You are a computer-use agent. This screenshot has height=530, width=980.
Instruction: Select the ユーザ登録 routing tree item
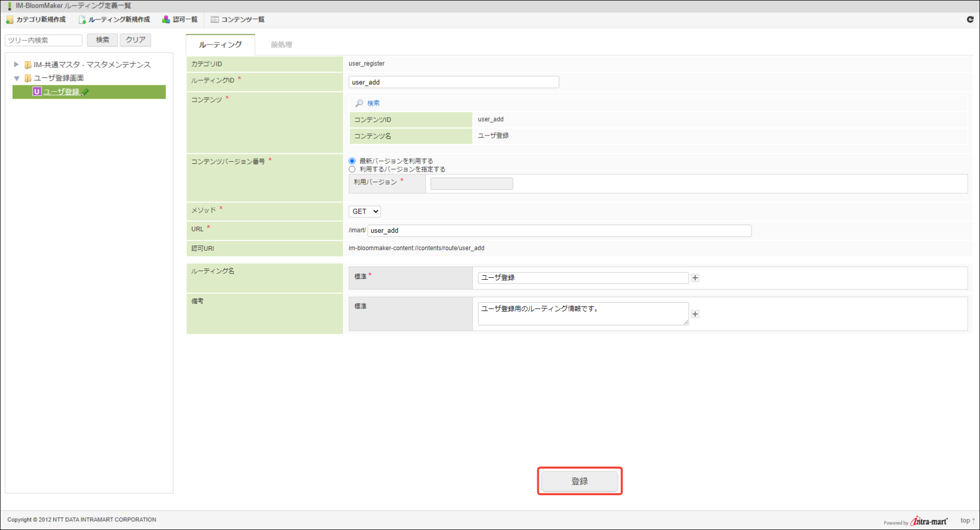61,92
